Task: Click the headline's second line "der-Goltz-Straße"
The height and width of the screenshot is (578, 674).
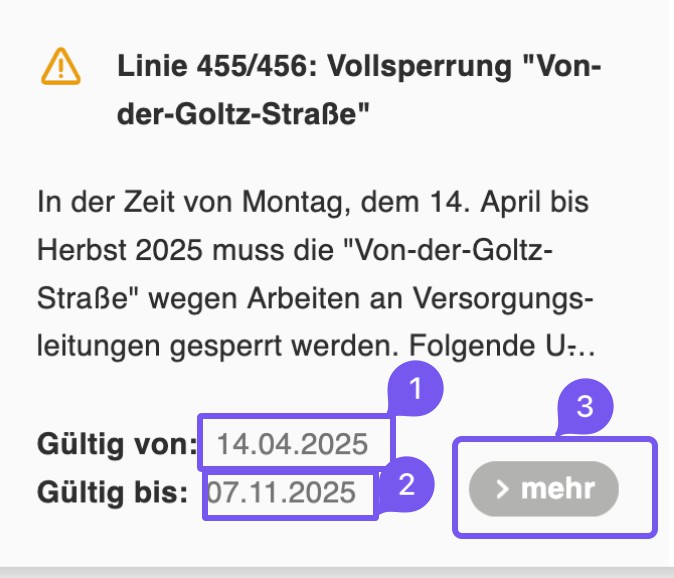Action: pos(244,116)
